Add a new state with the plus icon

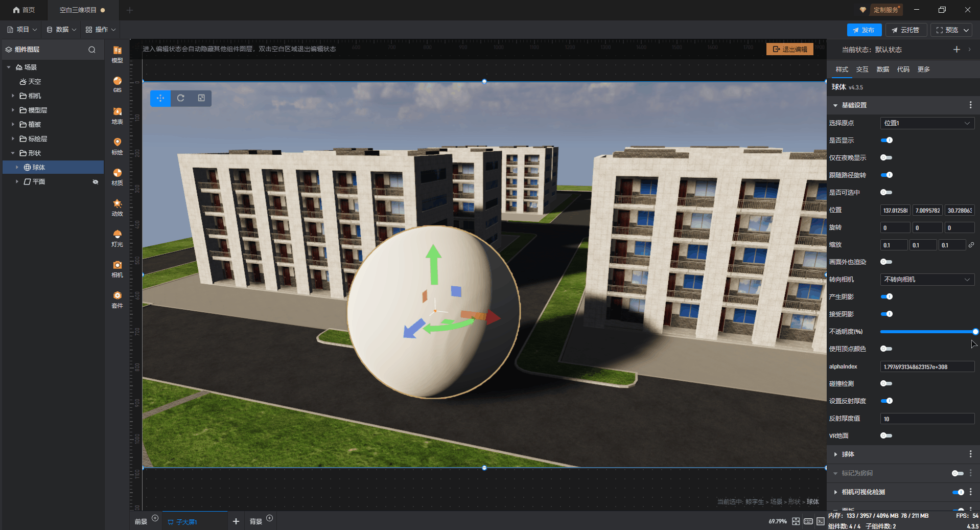[956, 50]
